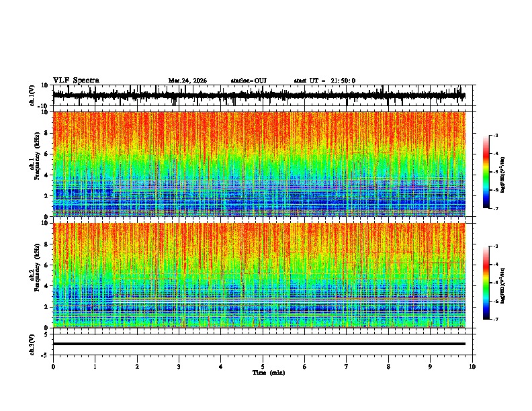
Task: Click time axis tick label "2"
Action: [x=137, y=367]
